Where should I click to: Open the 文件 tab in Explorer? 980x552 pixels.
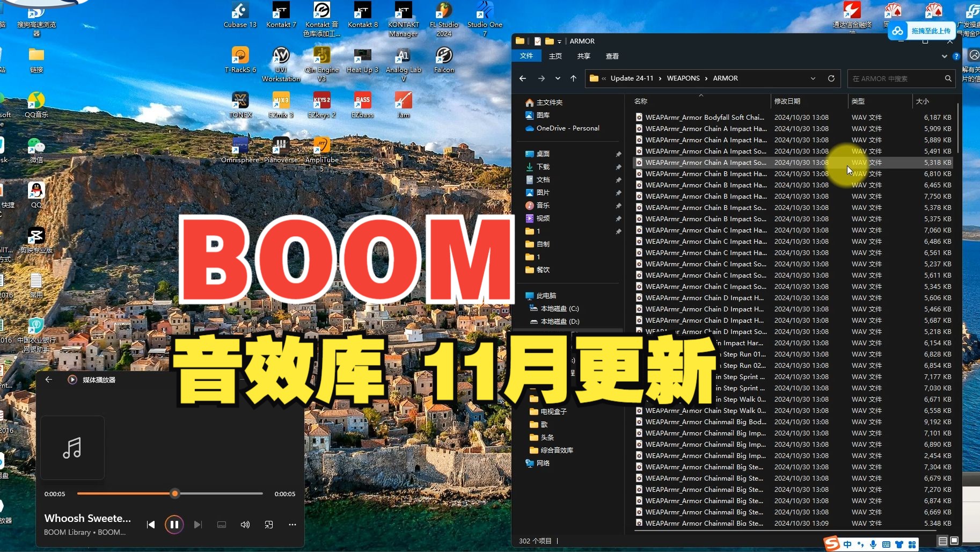[x=526, y=56]
